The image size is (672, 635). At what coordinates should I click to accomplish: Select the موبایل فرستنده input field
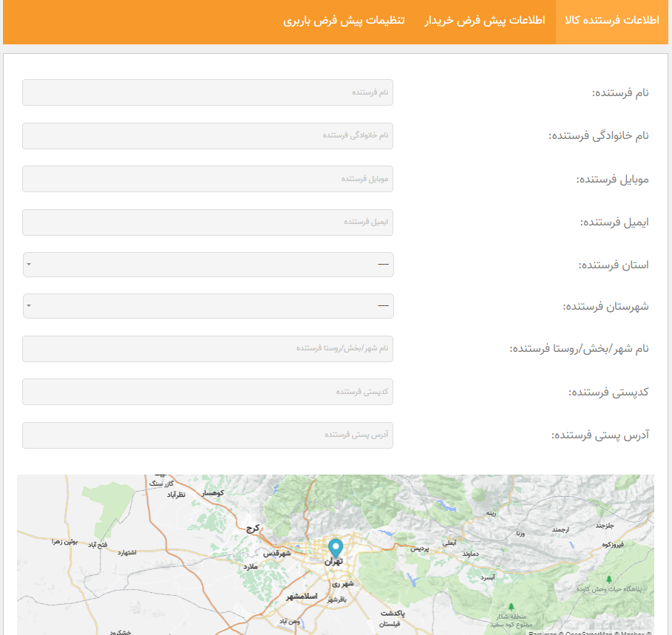[x=208, y=179]
